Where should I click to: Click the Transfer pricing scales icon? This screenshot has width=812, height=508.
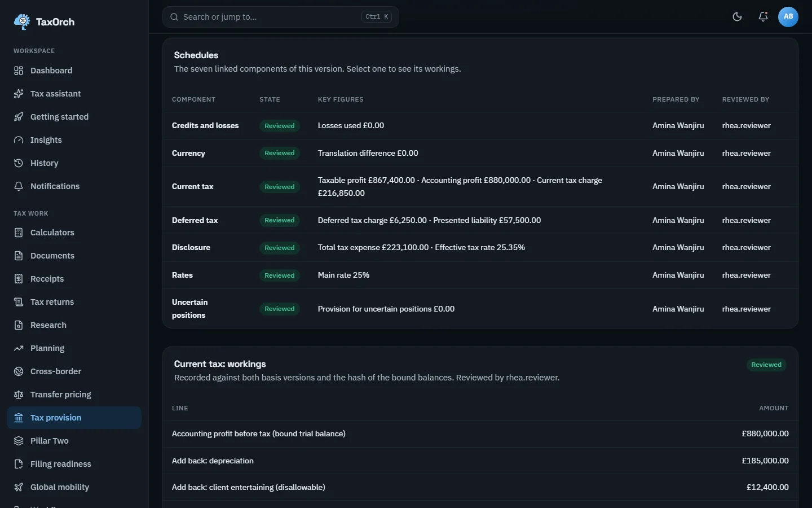coord(19,395)
